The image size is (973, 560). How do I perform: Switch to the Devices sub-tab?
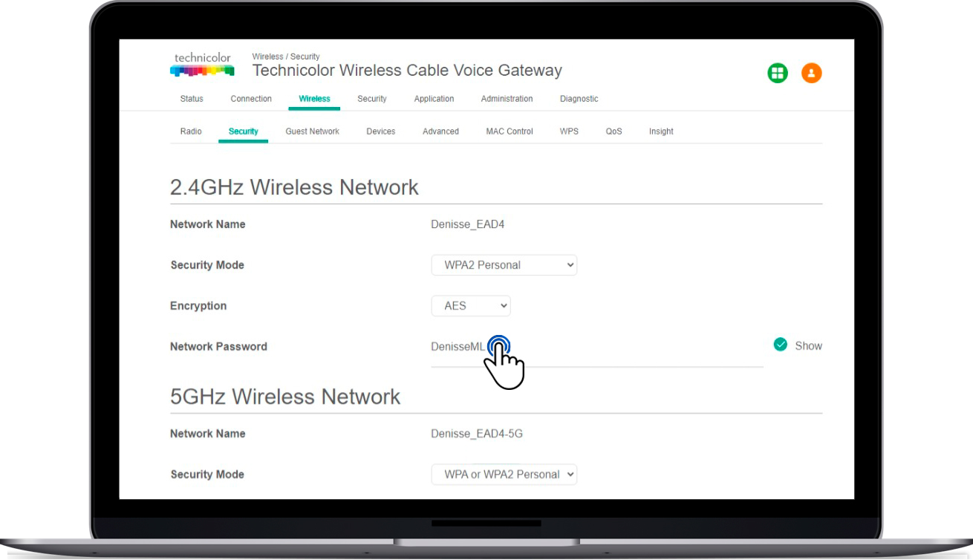click(x=380, y=131)
